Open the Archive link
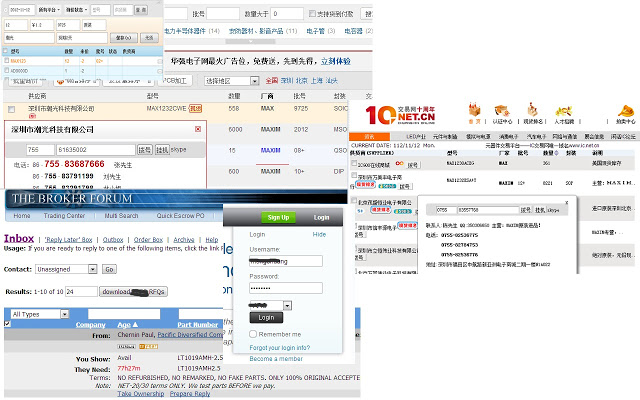 (x=184, y=240)
